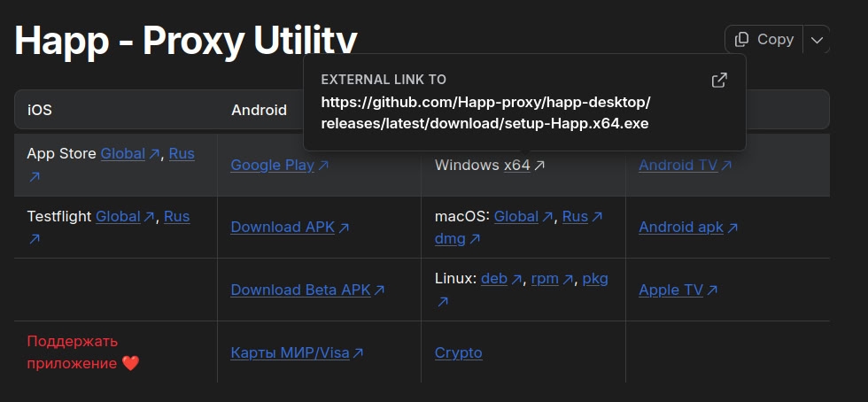Open Testflight Rus link
The width and height of the screenshot is (868, 402).
[x=176, y=216]
